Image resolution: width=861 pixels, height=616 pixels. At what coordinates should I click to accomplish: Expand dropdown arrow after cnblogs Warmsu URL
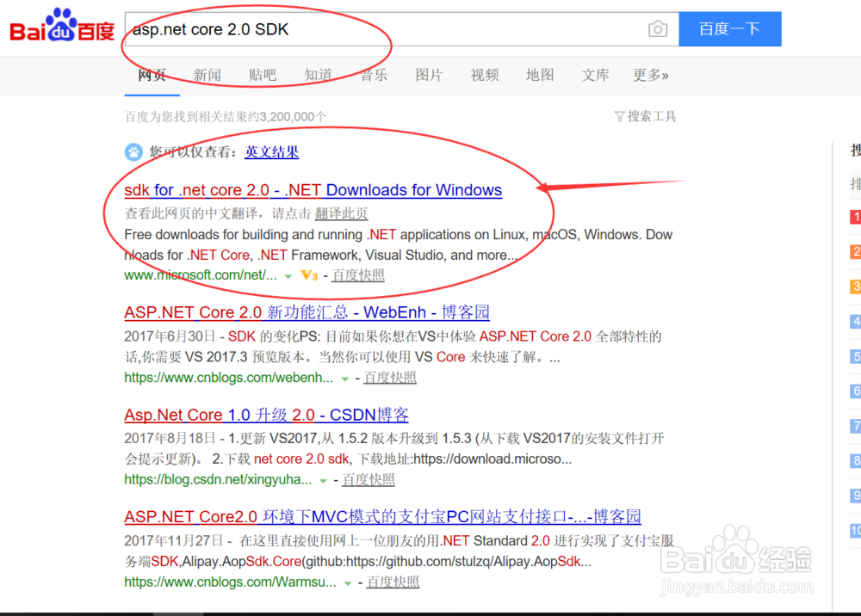click(348, 583)
